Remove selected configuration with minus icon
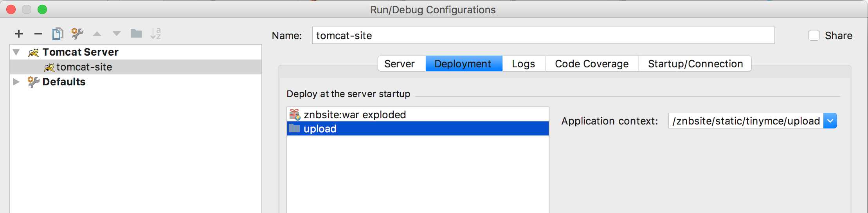Screen dimensions: 868x213 click(38, 34)
